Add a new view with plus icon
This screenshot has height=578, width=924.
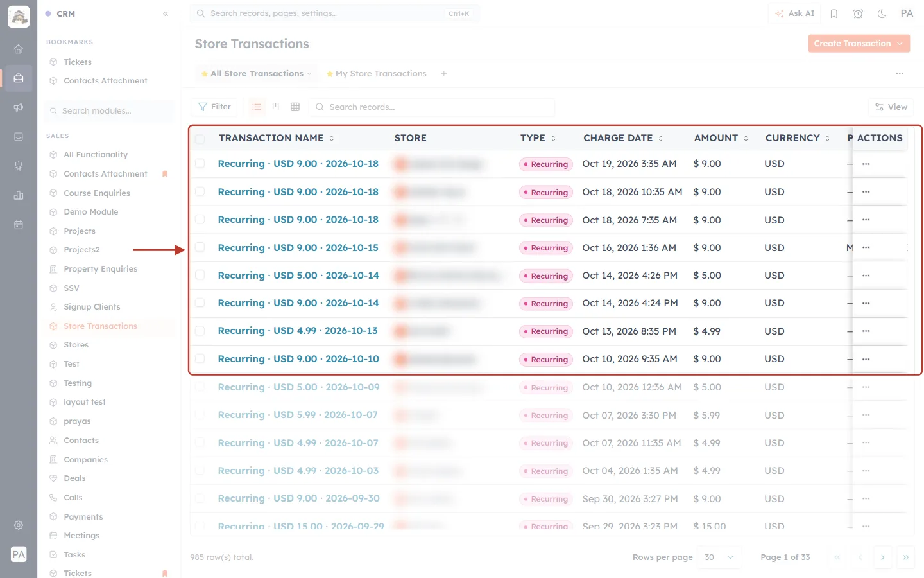tap(444, 74)
